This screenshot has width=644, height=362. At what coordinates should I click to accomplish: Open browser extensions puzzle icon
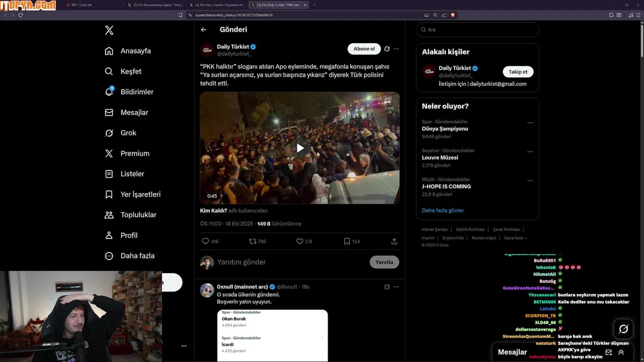pyautogui.click(x=611, y=15)
